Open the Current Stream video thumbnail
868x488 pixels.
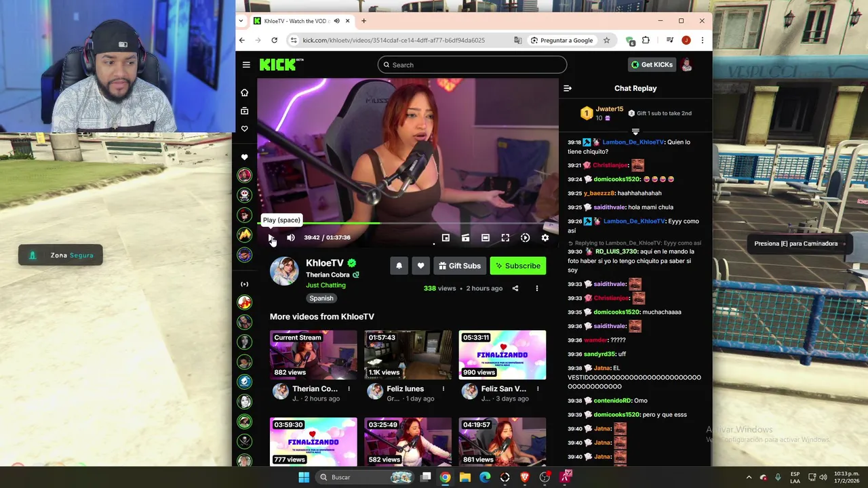coord(313,354)
